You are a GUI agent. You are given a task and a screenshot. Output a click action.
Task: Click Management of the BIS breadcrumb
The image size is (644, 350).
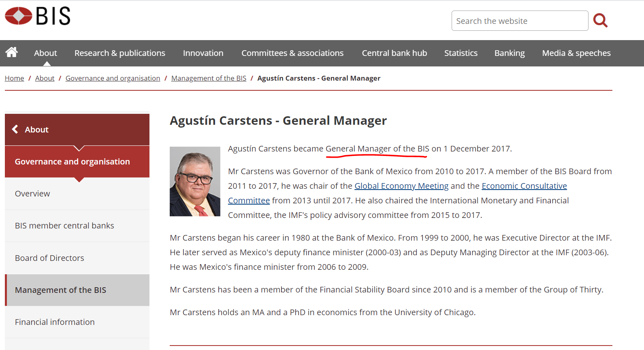209,78
